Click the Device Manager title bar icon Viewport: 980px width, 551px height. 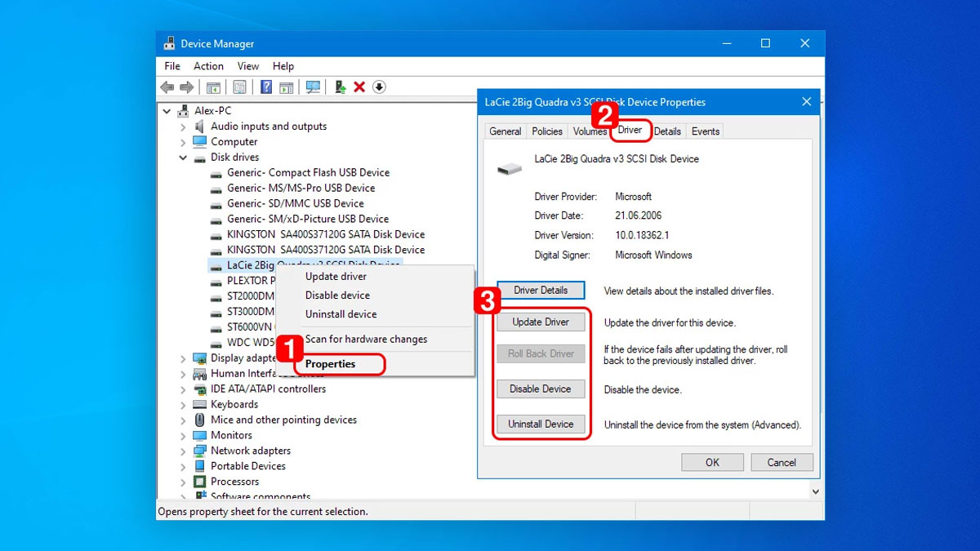(169, 44)
